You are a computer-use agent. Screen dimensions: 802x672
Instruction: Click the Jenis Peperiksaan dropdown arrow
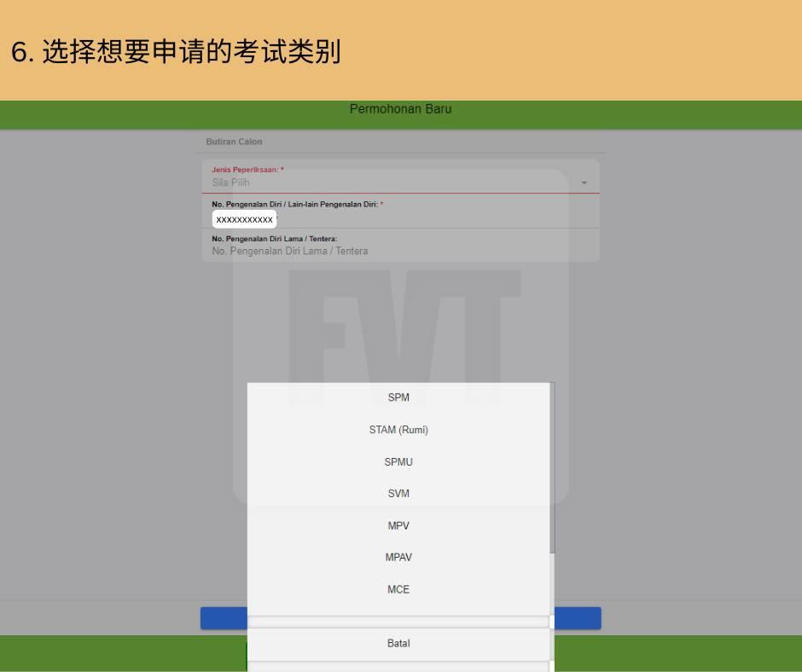pyautogui.click(x=584, y=183)
